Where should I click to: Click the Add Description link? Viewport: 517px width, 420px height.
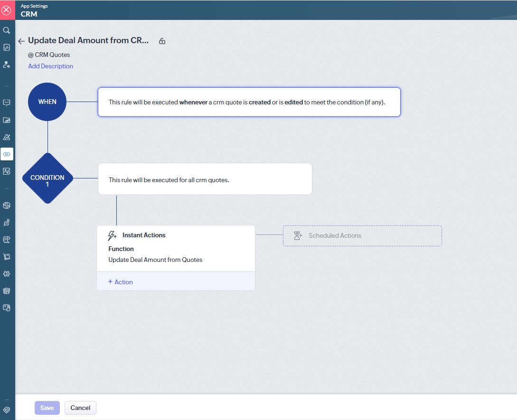tap(50, 66)
